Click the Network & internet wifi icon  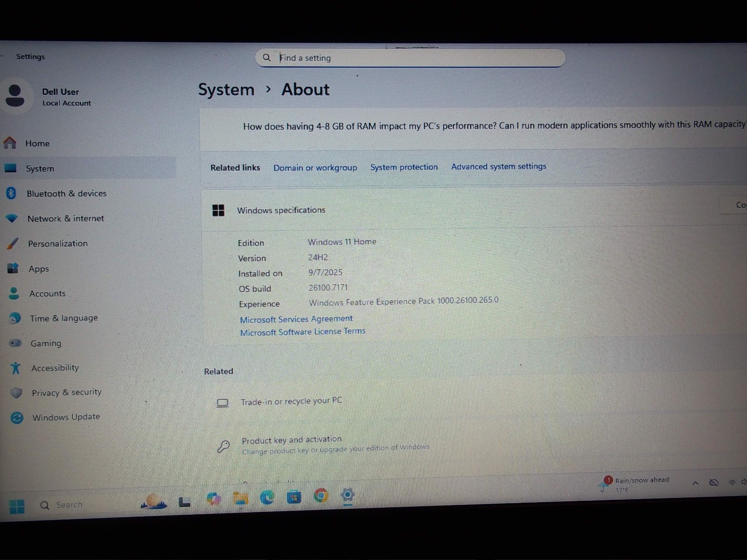(12, 218)
